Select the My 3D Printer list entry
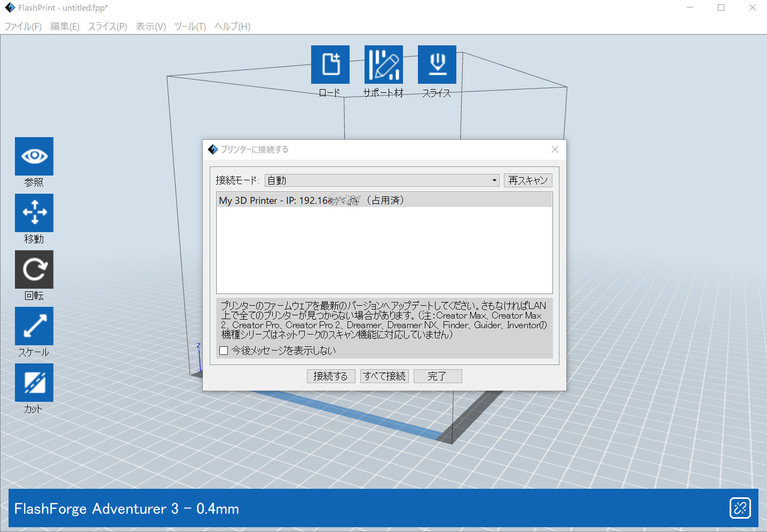This screenshot has width=767, height=532. [x=384, y=201]
